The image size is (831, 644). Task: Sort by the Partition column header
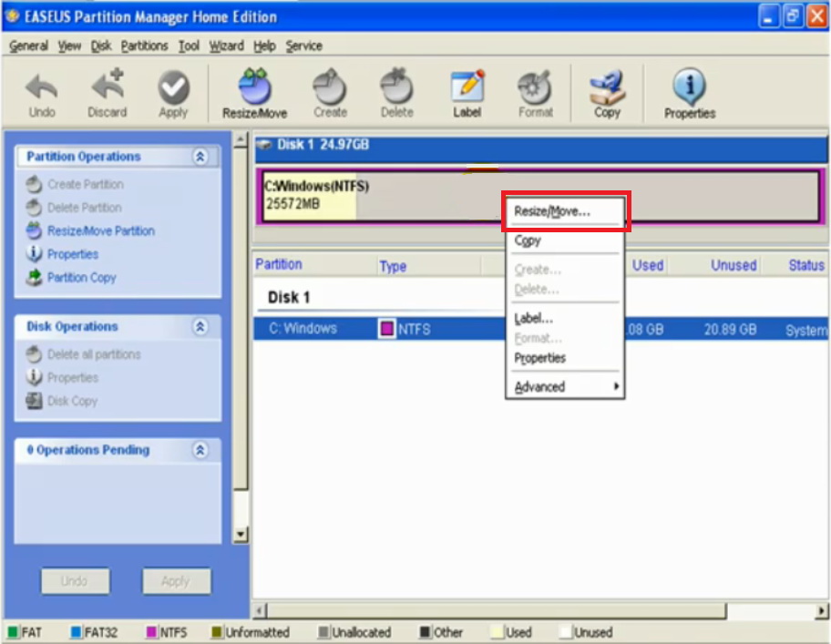279,264
